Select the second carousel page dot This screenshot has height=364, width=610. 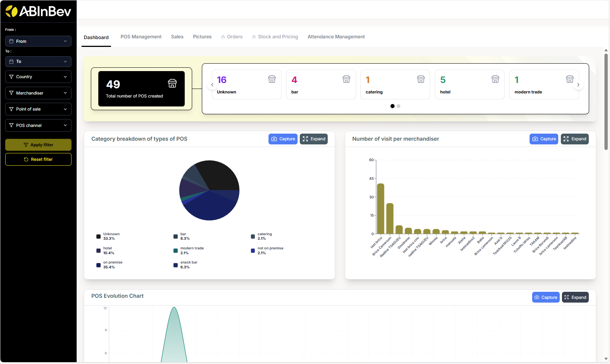(x=398, y=106)
